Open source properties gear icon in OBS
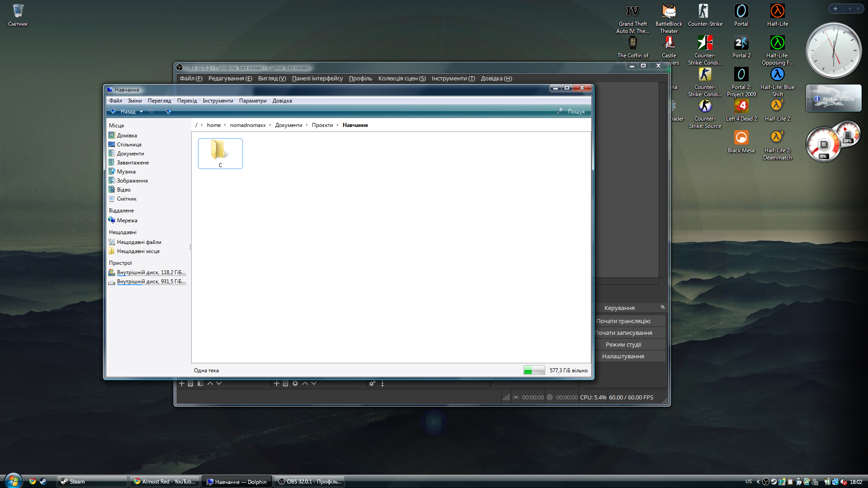The image size is (868, 488). (x=295, y=384)
